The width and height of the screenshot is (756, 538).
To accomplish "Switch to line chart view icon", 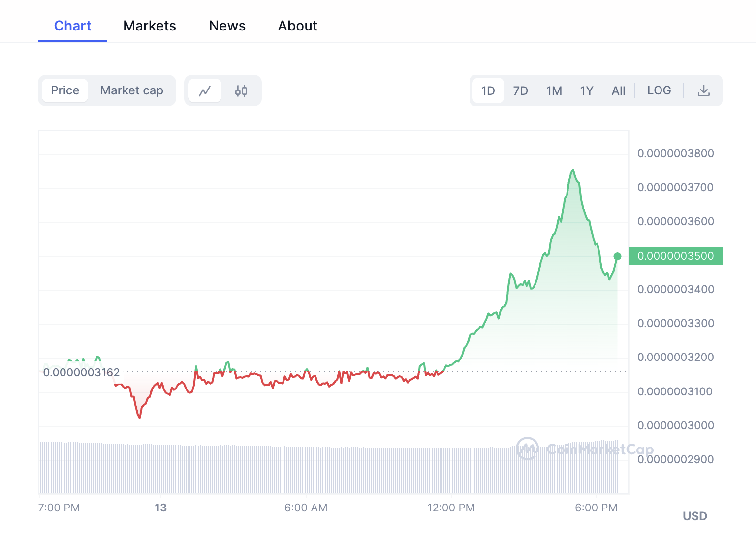I will (205, 90).
